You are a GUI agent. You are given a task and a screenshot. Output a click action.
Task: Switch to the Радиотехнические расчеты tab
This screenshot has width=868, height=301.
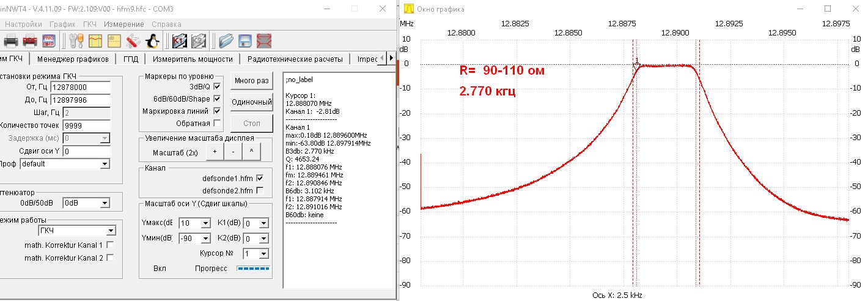click(295, 59)
